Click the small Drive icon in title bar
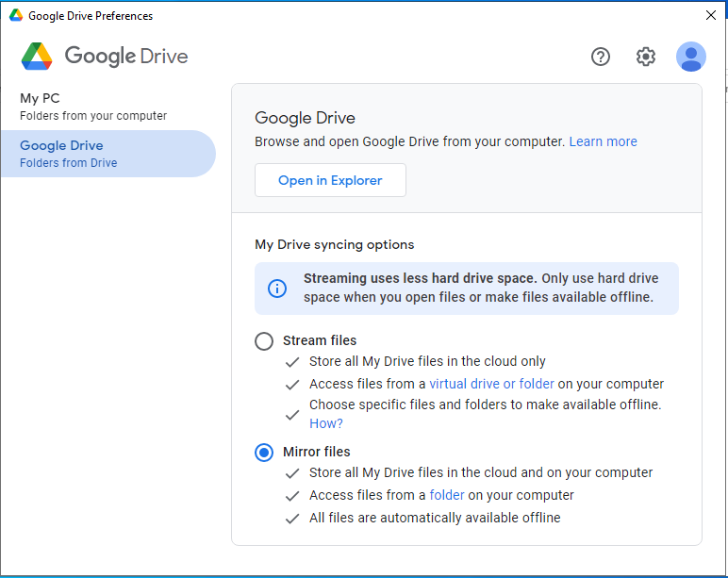 pyautogui.click(x=15, y=15)
